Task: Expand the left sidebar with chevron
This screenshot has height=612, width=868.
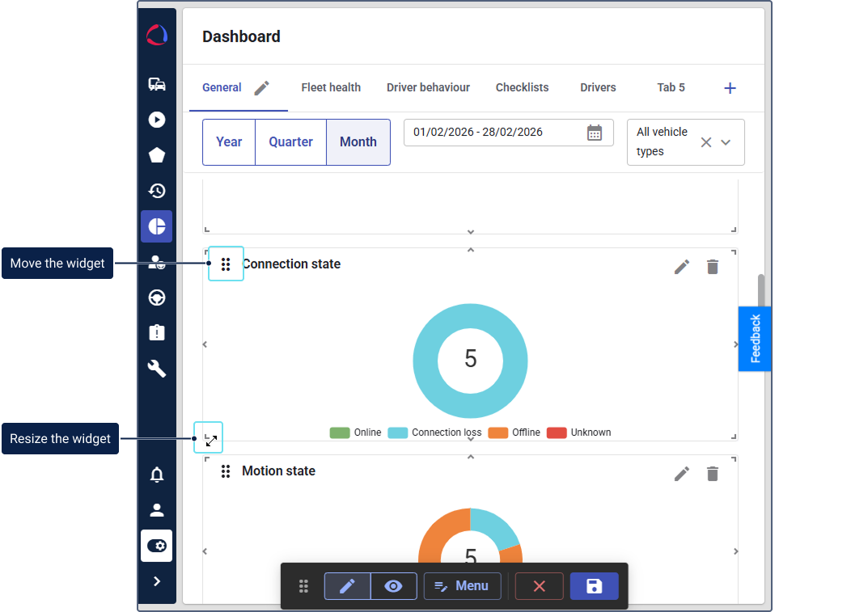Action: coord(157,581)
